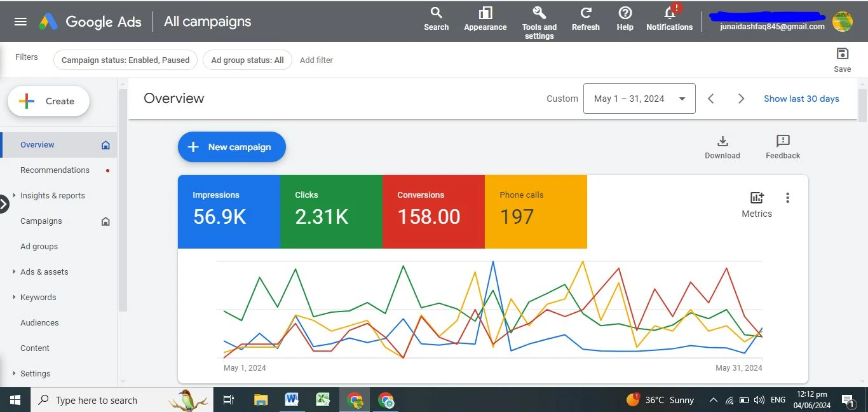Open the Appearance options
The image size is (868, 412).
pos(485,18)
